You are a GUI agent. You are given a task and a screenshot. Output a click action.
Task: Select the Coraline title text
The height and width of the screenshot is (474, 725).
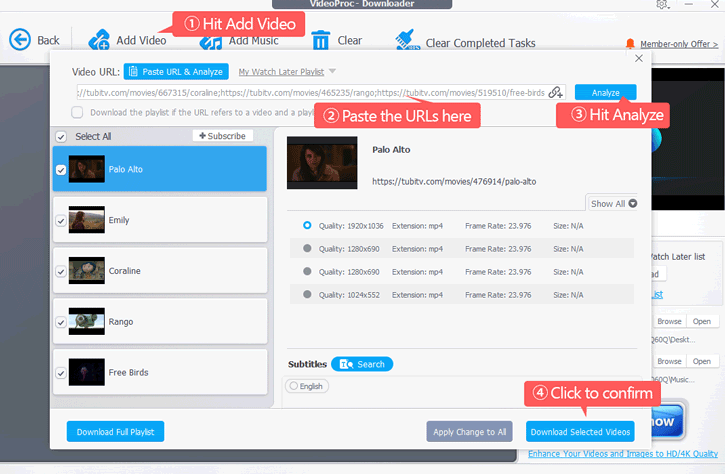[124, 271]
